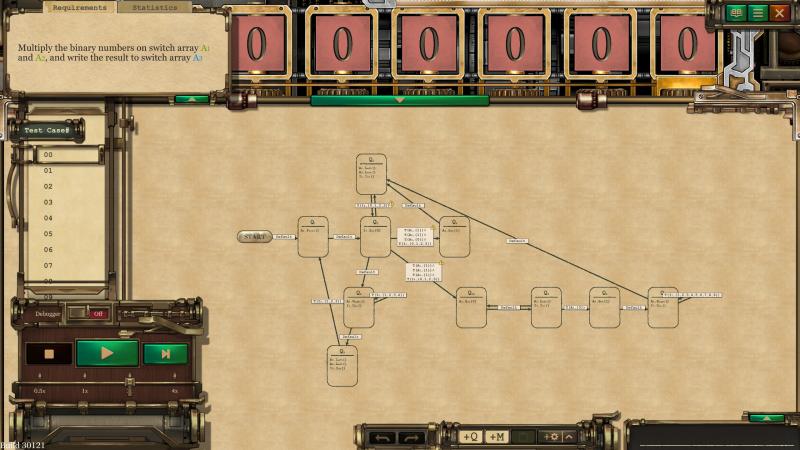
Task: Select test case 05
Action: [x=48, y=234]
